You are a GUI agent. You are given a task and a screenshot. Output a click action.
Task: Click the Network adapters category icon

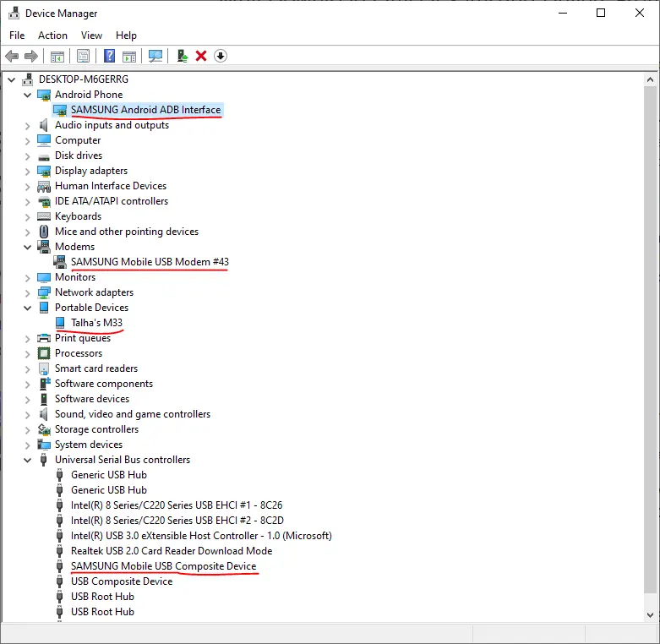(44, 292)
